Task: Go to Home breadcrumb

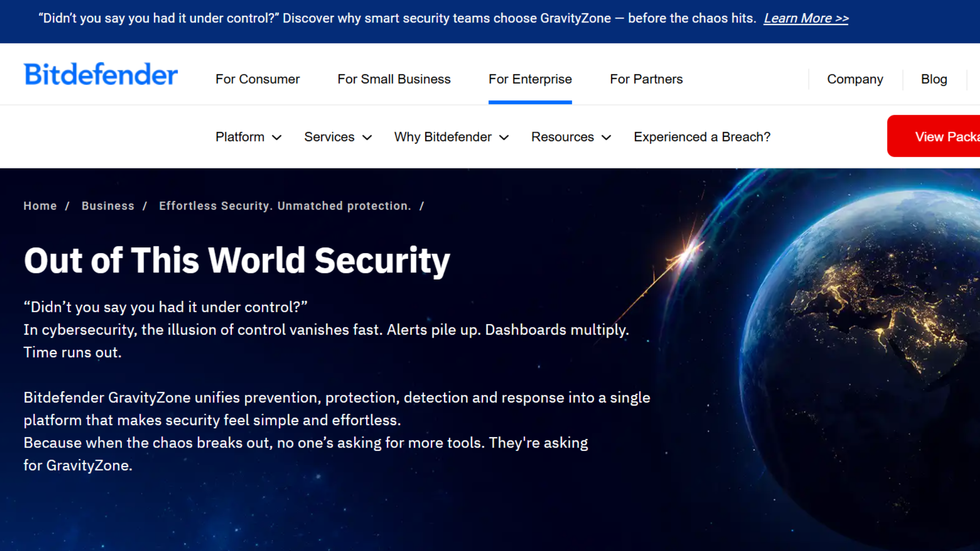Action: (40, 206)
